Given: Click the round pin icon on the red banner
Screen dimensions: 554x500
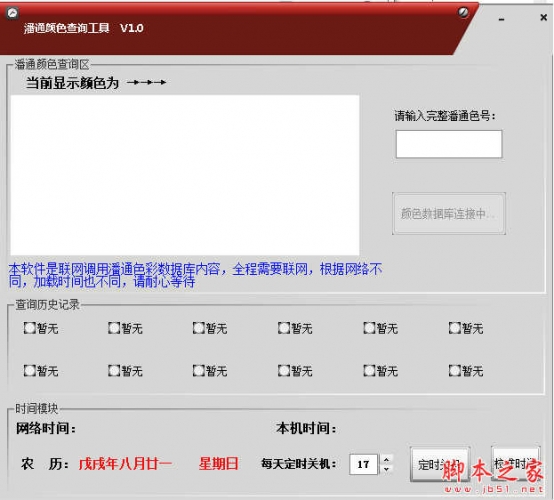Looking at the screenshot, I should [x=463, y=12].
